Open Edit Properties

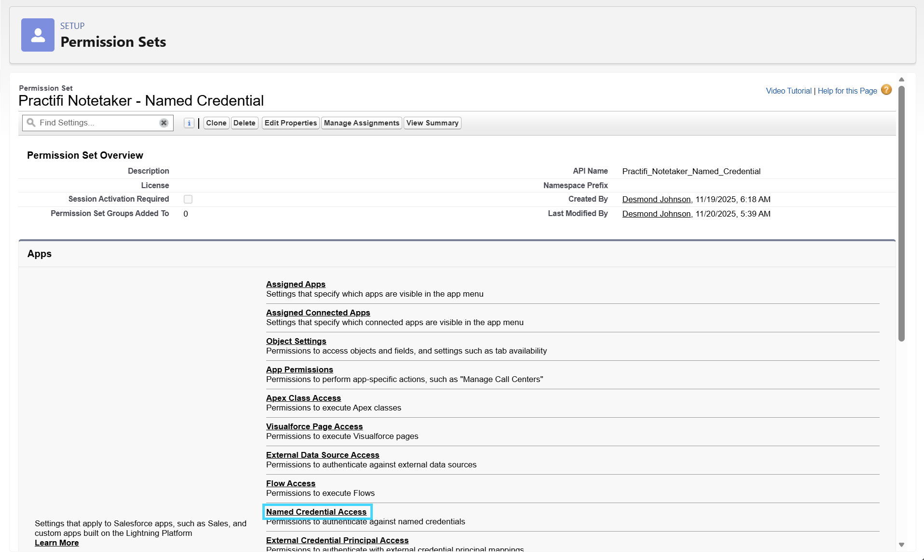click(x=291, y=123)
